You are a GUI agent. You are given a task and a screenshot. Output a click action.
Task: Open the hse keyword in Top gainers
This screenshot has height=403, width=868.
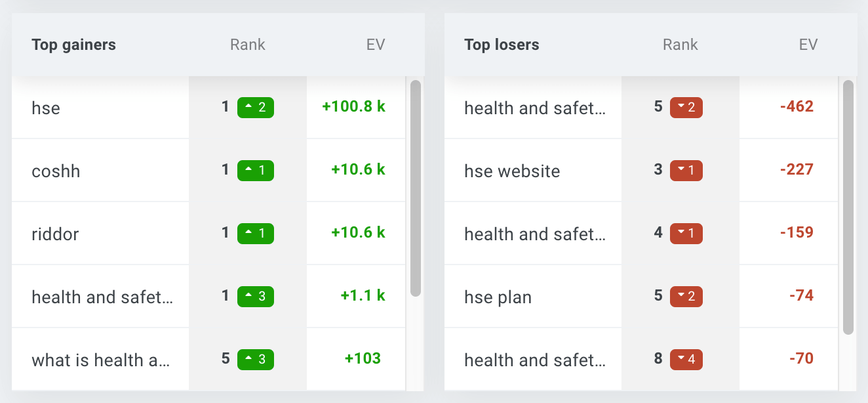pyautogui.click(x=46, y=108)
